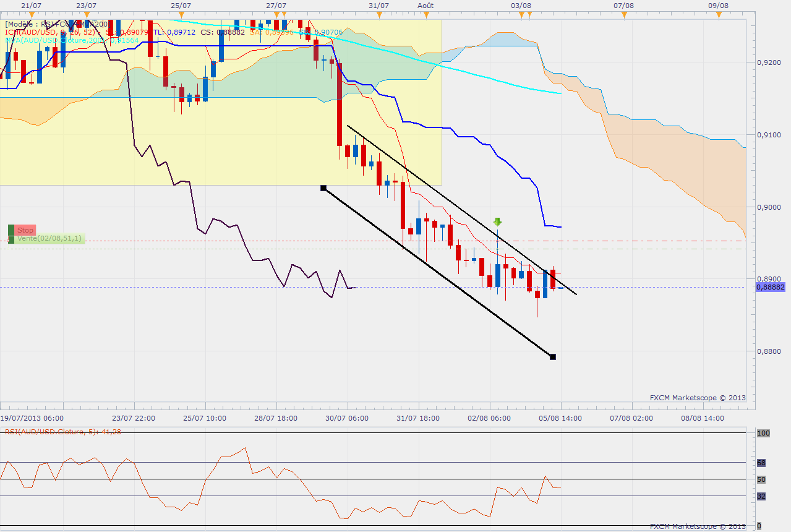Click the 05/08 14:00 time label
This screenshot has height=532, width=791.
561,418
